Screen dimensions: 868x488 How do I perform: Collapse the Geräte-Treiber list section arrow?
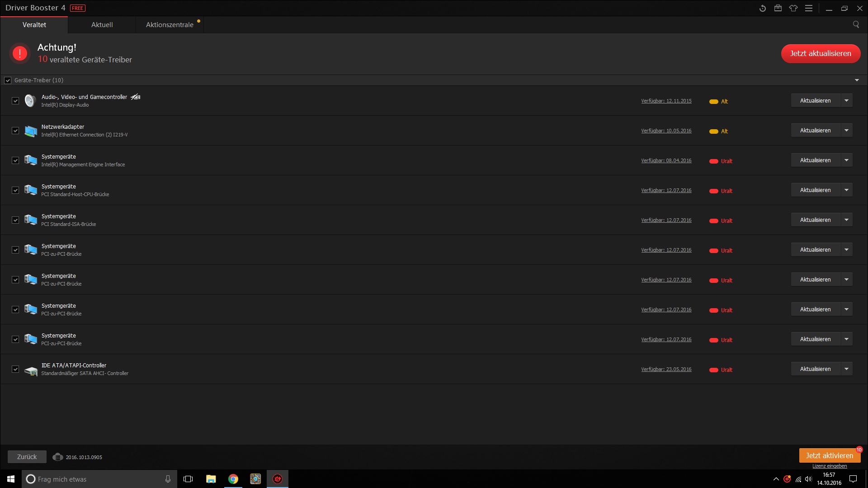pyautogui.click(x=857, y=80)
